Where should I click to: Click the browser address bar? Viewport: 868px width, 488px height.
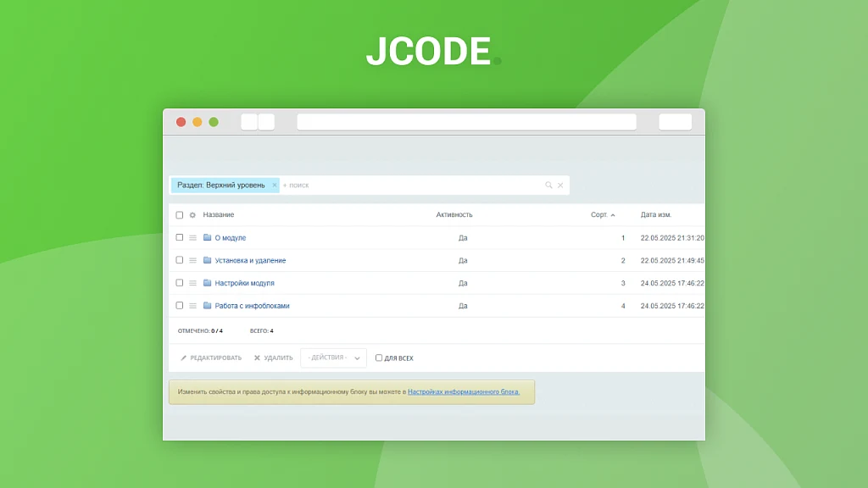point(467,122)
